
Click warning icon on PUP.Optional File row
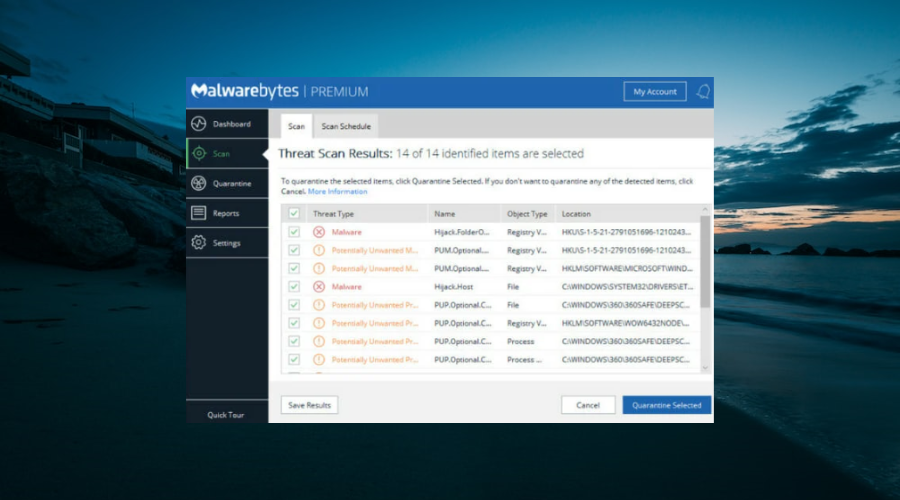(319, 305)
